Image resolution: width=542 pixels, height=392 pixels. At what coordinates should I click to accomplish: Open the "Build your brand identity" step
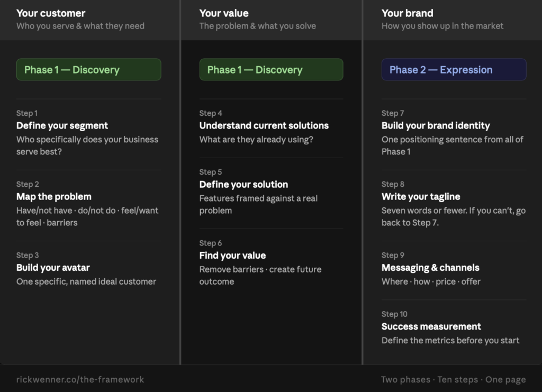pos(436,125)
